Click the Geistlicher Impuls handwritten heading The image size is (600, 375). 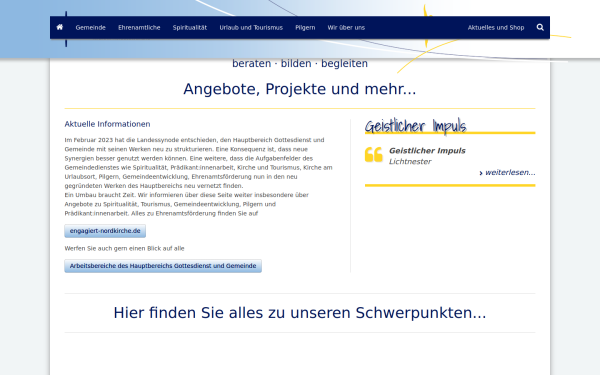pyautogui.click(x=416, y=126)
